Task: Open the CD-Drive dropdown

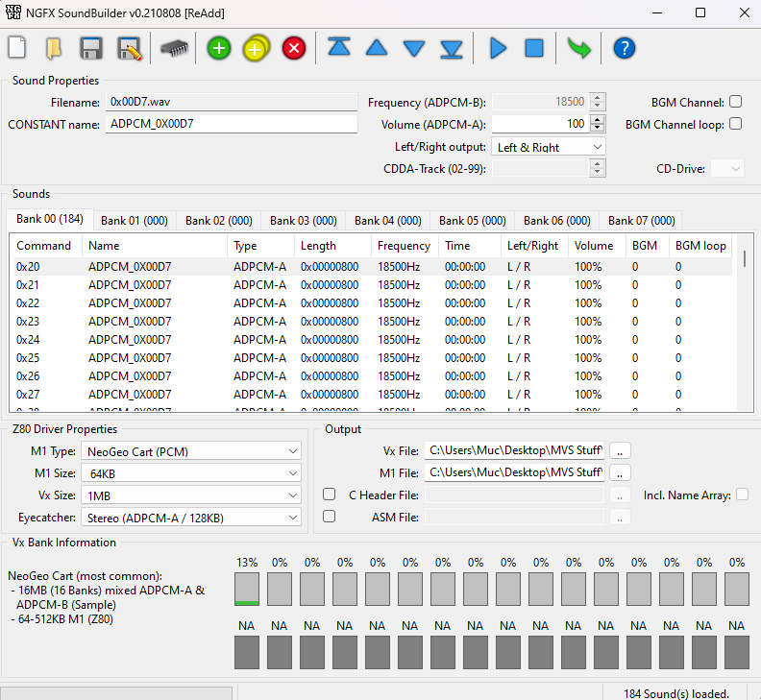Action: [726, 169]
